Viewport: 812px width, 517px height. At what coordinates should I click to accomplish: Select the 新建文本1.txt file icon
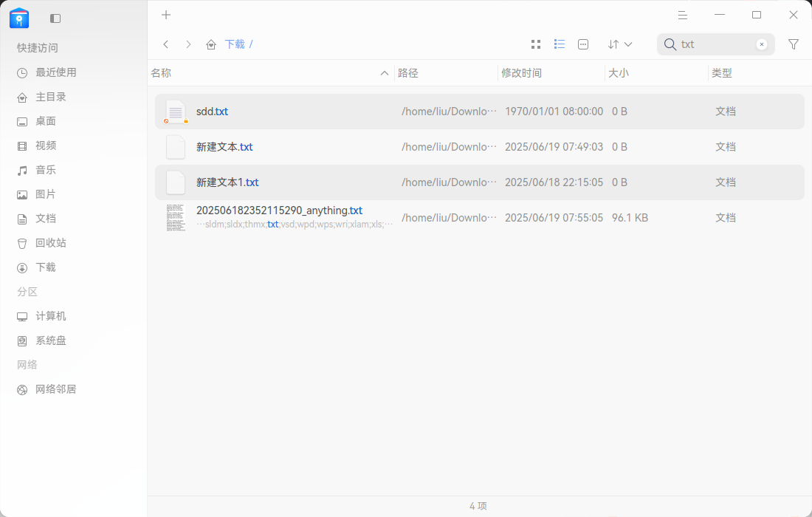point(176,182)
